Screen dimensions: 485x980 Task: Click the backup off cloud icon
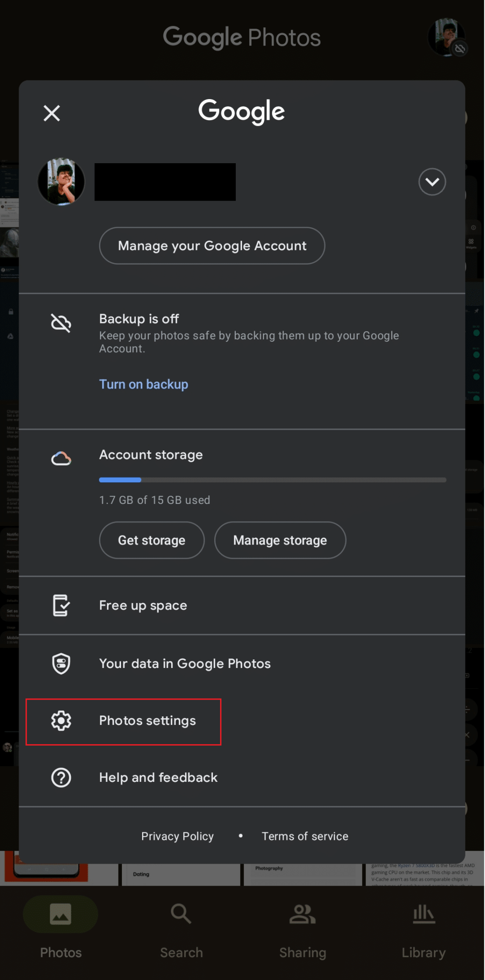[61, 323]
